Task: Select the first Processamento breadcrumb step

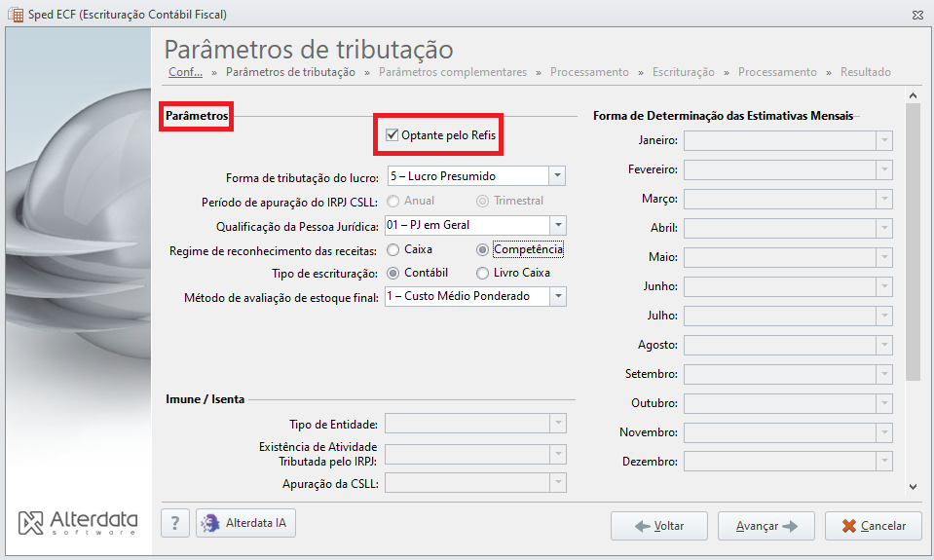Action: (589, 72)
